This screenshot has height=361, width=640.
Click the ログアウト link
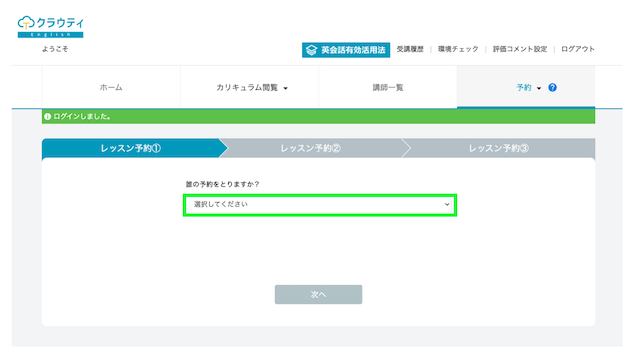coord(578,49)
